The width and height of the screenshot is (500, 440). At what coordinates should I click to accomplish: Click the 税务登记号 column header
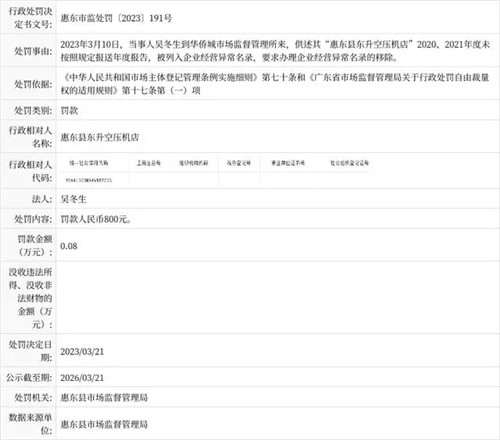(239, 163)
